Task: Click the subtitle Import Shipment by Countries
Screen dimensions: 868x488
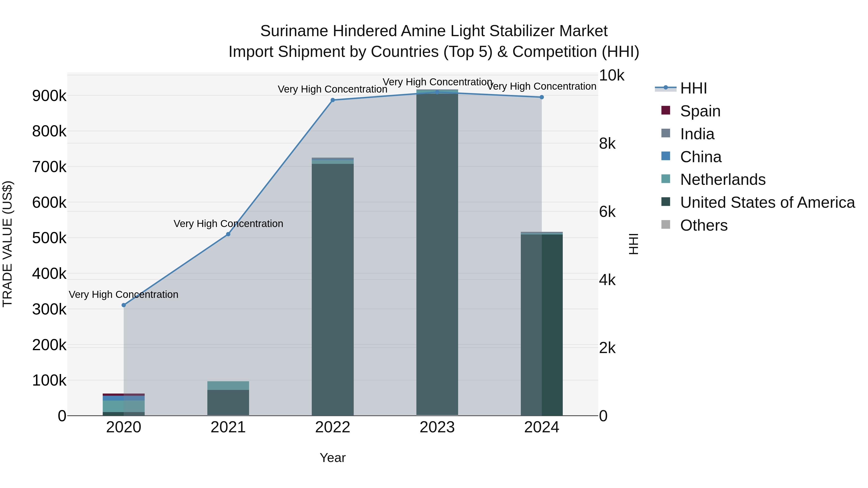Action: (434, 52)
